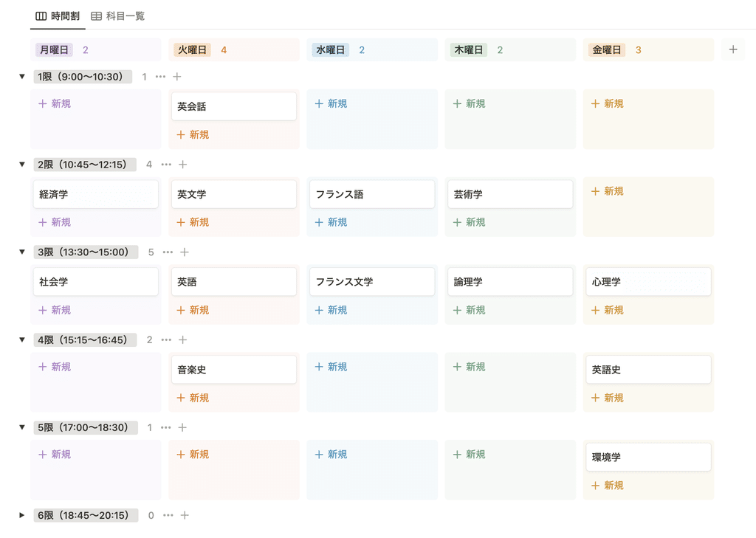The height and width of the screenshot is (538, 756).
Task: Open the フランス文学 card
Action: click(372, 282)
